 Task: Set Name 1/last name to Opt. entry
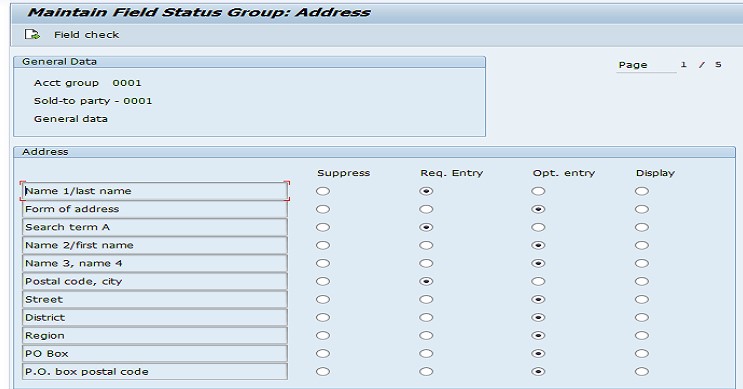538,191
